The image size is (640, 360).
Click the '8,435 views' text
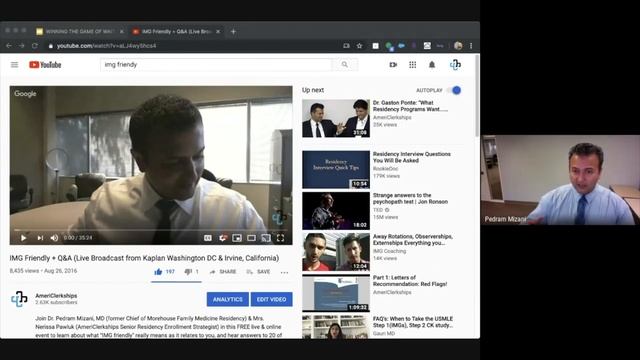pos(24,271)
